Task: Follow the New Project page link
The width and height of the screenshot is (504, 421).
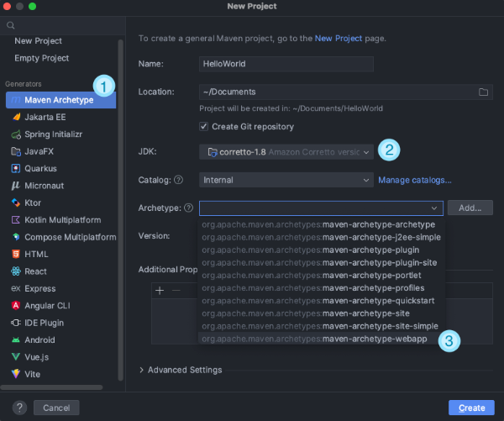Action: [339, 39]
